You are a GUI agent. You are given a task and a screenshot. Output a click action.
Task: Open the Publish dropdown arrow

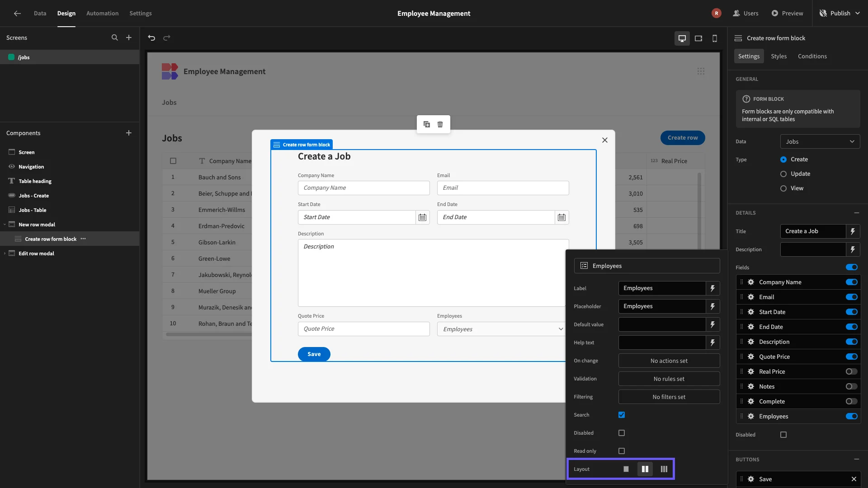(x=858, y=14)
